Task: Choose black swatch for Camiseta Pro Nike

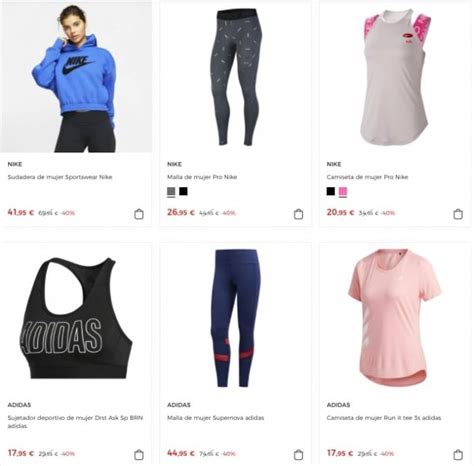Action: 331,191
